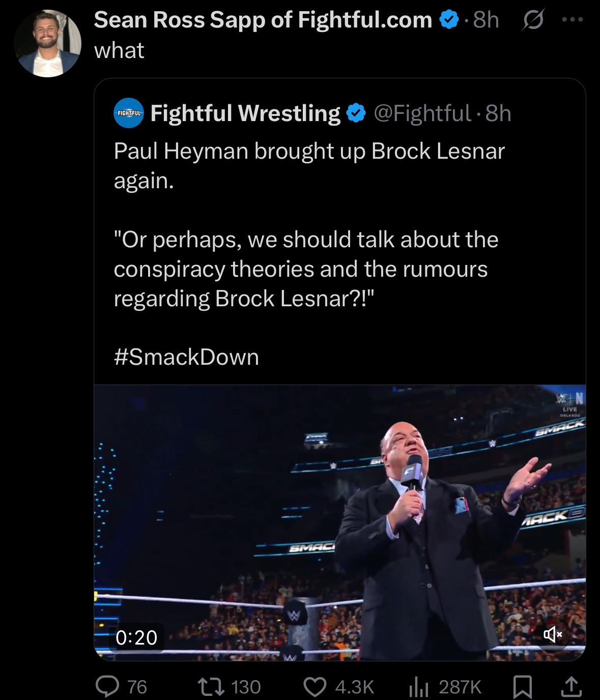This screenshot has height=700, width=600.
Task: Bookmark this post
Action: 523,687
